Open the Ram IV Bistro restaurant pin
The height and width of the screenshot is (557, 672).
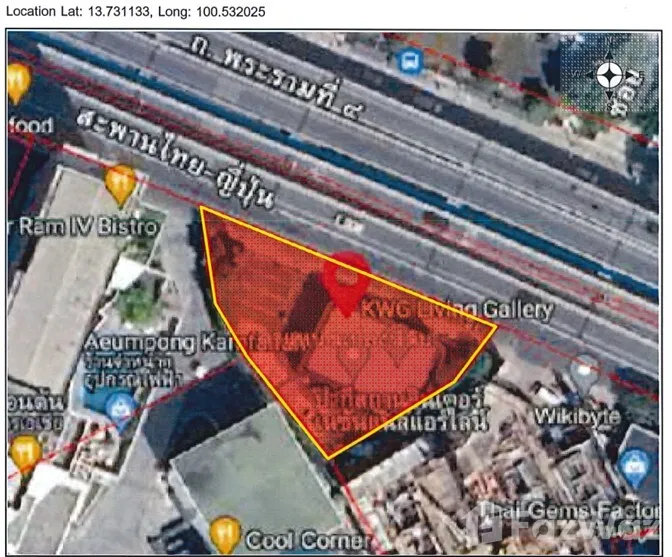click(121, 184)
